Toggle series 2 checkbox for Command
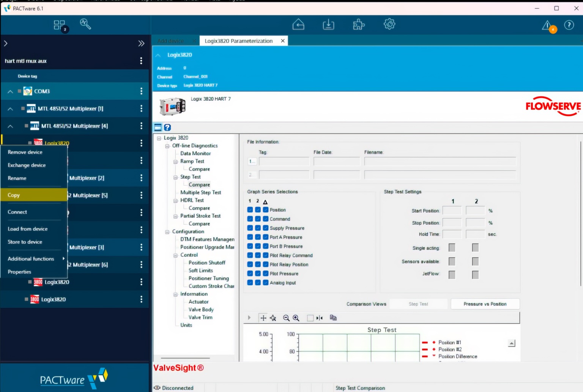583x392 pixels. (258, 219)
